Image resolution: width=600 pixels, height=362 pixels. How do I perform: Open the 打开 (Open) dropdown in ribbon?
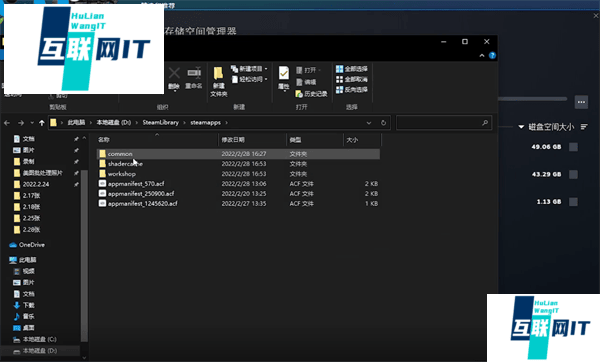[x=308, y=70]
